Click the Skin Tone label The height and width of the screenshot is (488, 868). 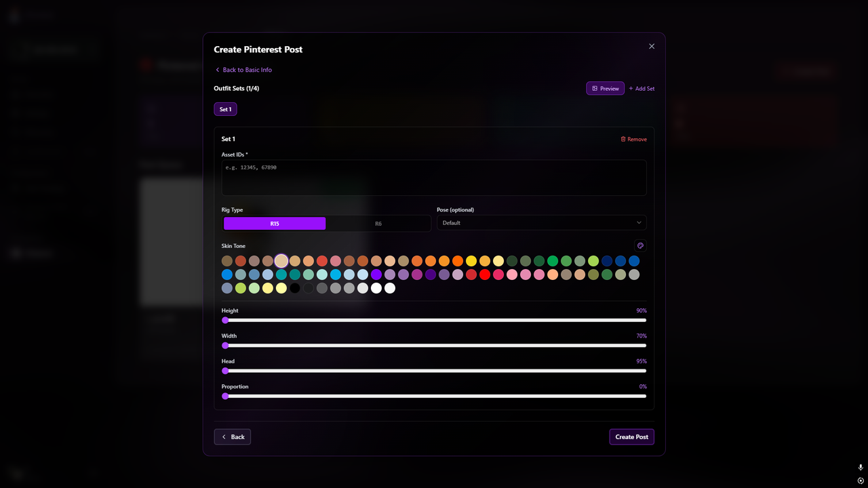click(x=233, y=246)
